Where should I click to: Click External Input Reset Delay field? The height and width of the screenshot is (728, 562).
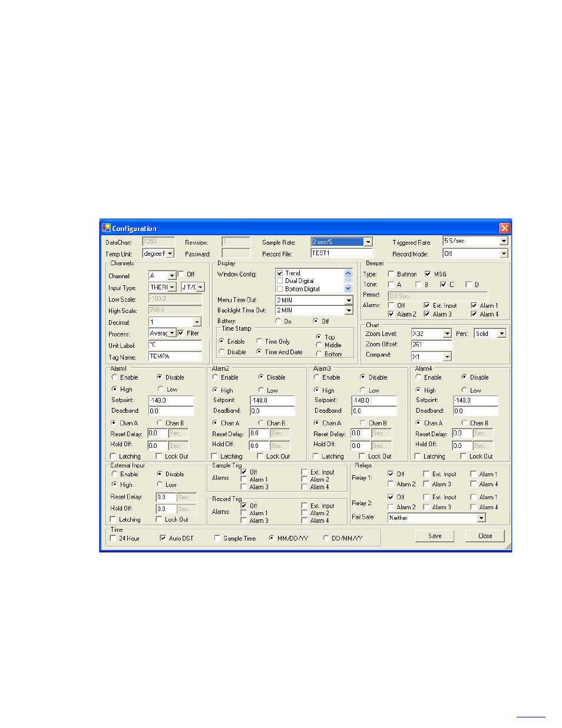tap(166, 498)
